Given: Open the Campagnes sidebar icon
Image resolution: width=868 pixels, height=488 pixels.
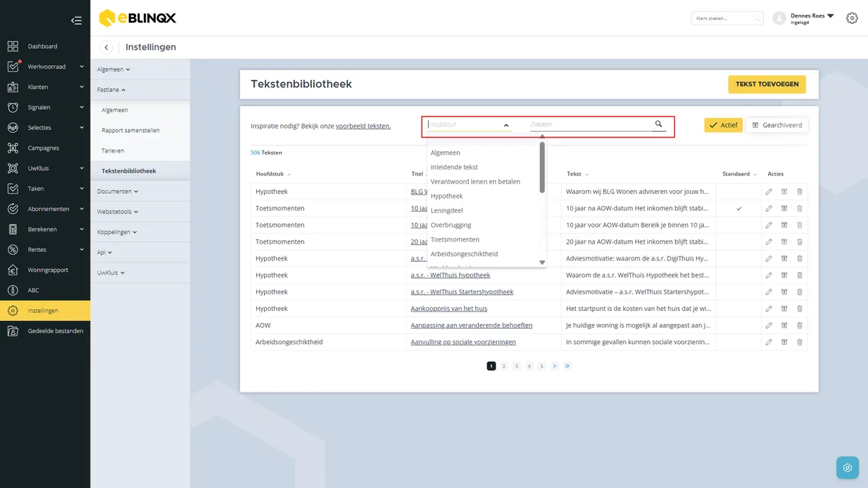Looking at the screenshot, I should point(13,148).
